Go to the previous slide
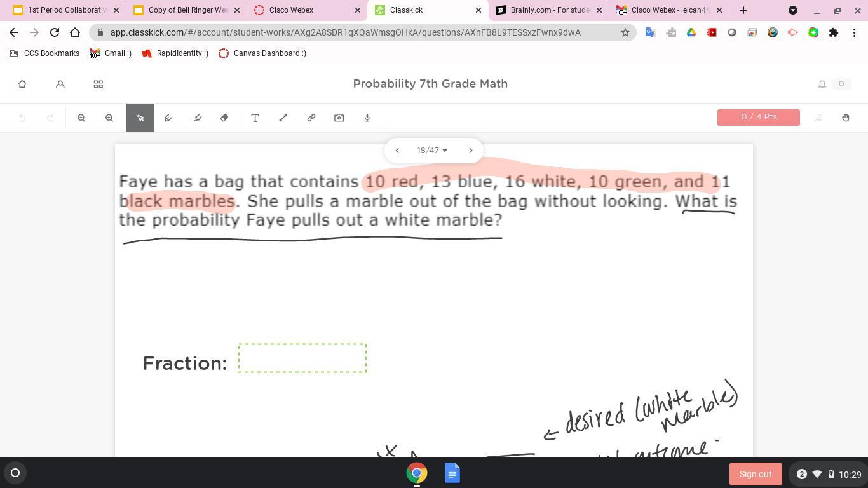This screenshot has width=868, height=488. click(397, 151)
